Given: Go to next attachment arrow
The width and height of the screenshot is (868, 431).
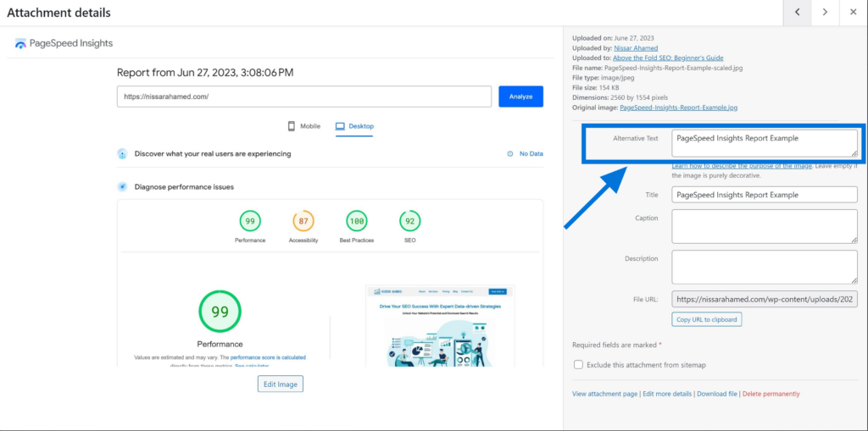Looking at the screenshot, I should coord(825,13).
